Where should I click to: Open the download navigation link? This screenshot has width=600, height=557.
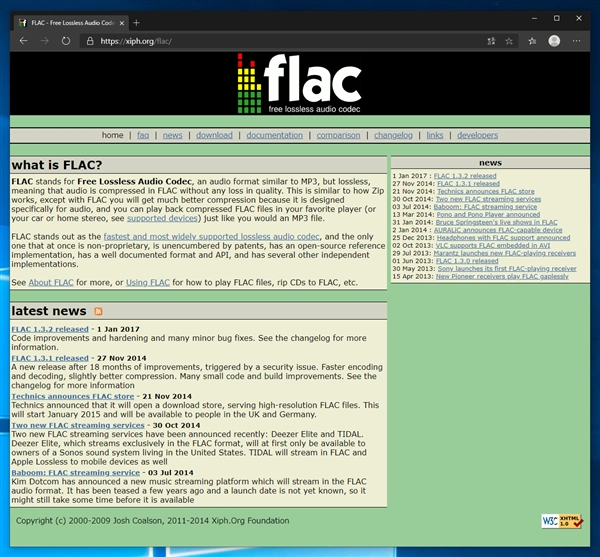pyautogui.click(x=214, y=135)
